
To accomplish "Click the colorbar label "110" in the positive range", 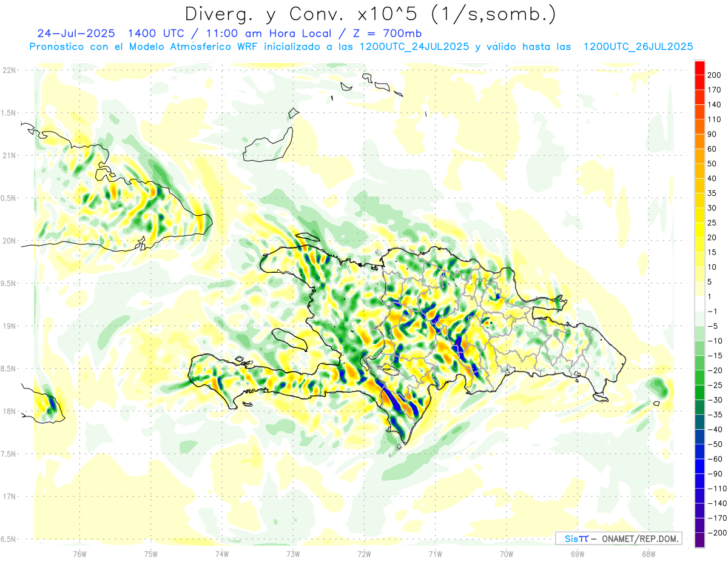I will pyautogui.click(x=715, y=119).
